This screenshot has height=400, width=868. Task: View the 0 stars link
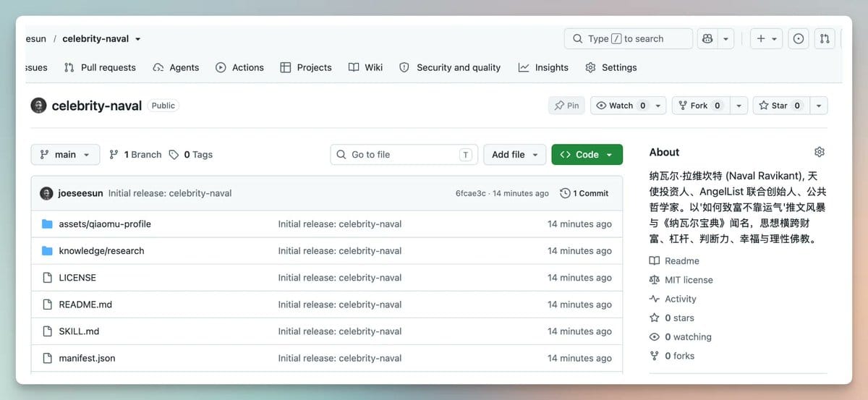pos(672,318)
